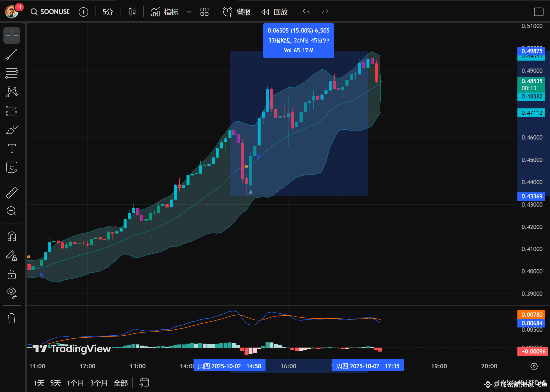The image size is (550, 392).
Task: Open the layout grid templates icon
Action: click(x=204, y=12)
